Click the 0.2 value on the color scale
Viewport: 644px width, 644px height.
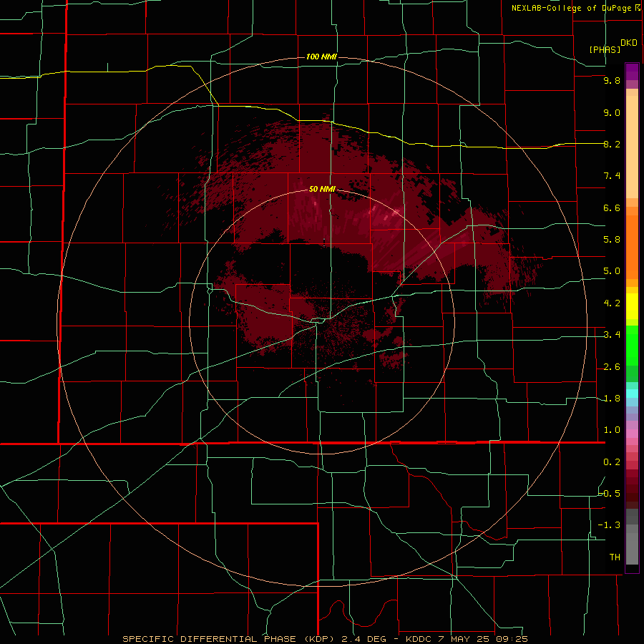[x=612, y=462]
